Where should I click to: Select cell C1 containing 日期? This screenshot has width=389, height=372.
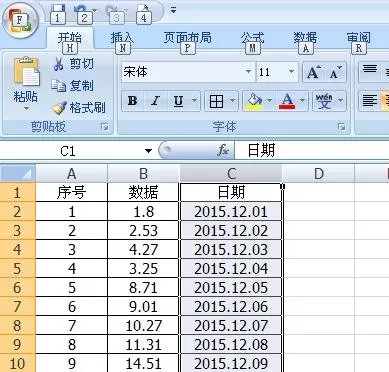coord(231,192)
